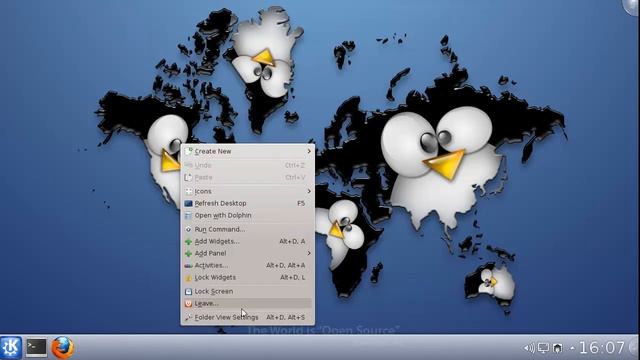
Task: Select Open with Dolphin
Action: coord(248,215)
